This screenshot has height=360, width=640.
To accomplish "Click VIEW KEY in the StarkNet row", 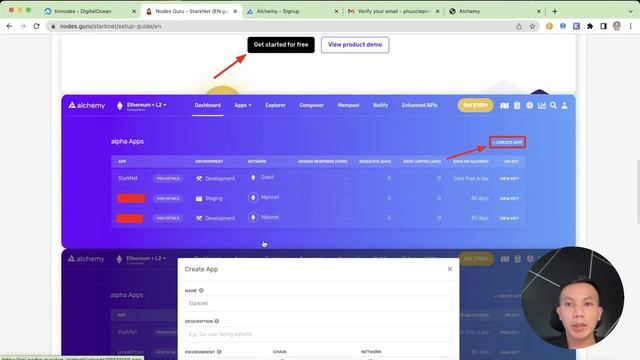I will point(509,179).
